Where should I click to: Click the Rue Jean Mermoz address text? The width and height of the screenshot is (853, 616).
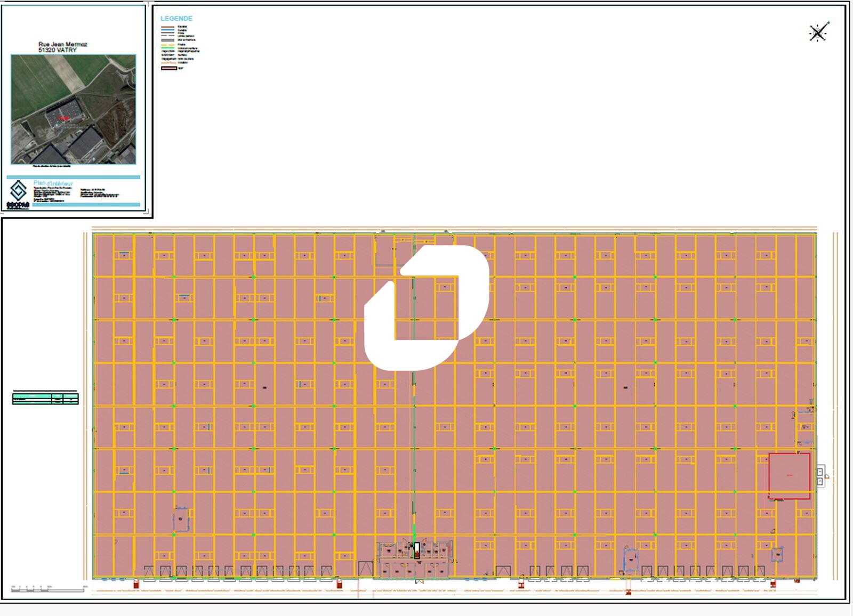pos(62,44)
